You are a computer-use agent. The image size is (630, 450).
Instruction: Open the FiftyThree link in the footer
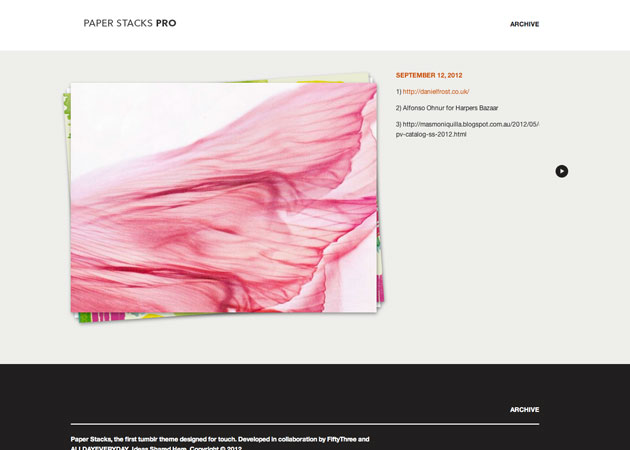(337, 439)
